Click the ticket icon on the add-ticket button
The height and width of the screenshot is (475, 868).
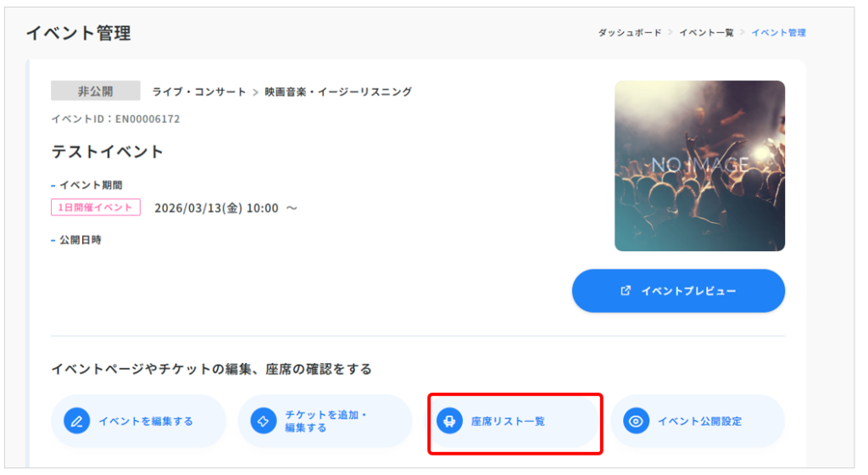[x=264, y=421]
